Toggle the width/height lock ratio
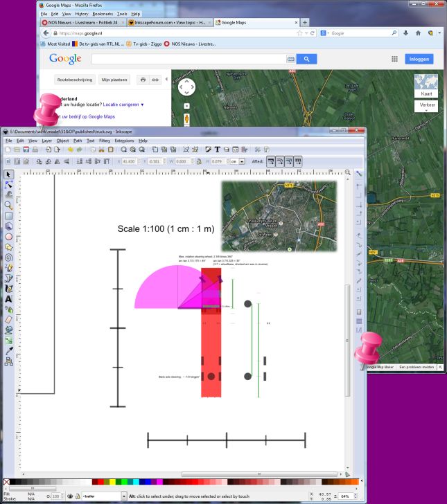Viewport: 447px width, 504px height. coord(199,161)
